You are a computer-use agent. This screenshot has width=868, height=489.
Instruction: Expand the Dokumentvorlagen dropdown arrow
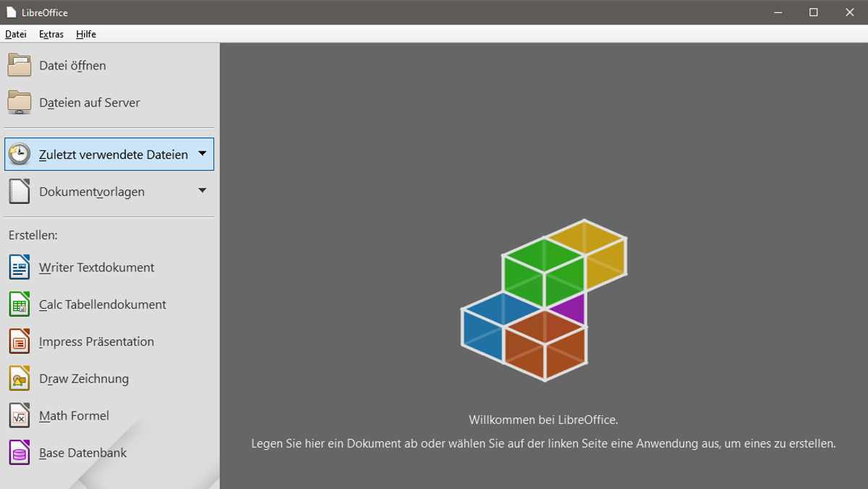(203, 190)
